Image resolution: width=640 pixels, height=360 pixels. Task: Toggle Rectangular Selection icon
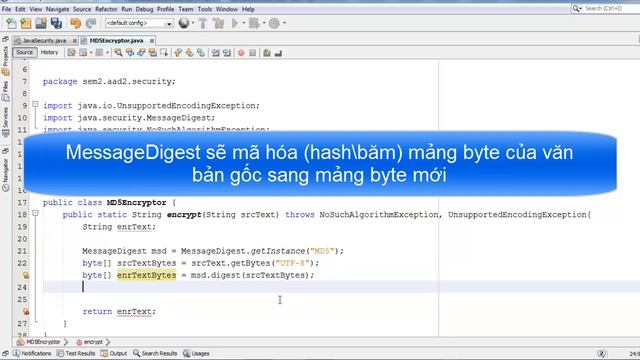164,53
